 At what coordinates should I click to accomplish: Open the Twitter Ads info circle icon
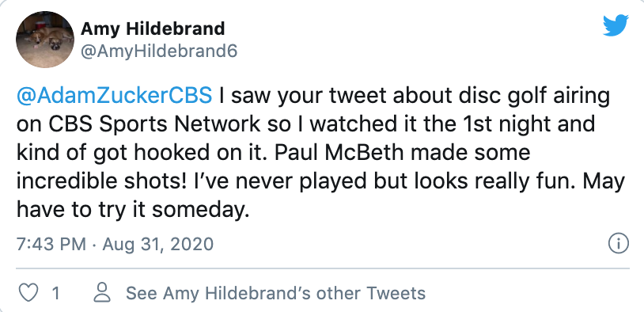(618, 244)
